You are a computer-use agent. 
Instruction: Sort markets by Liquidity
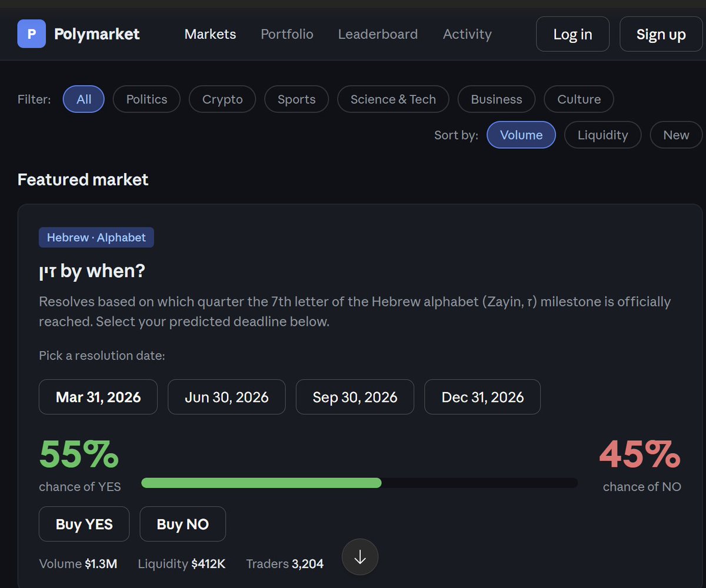[602, 135]
